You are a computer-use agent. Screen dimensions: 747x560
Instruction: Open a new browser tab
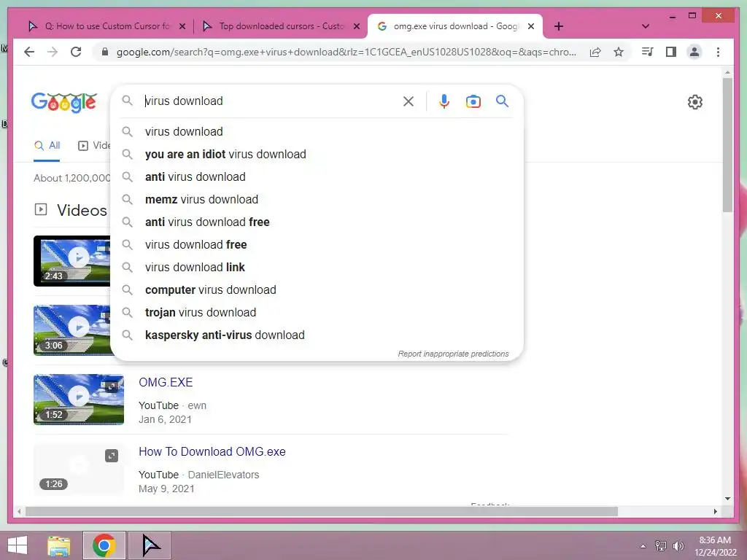coord(559,26)
